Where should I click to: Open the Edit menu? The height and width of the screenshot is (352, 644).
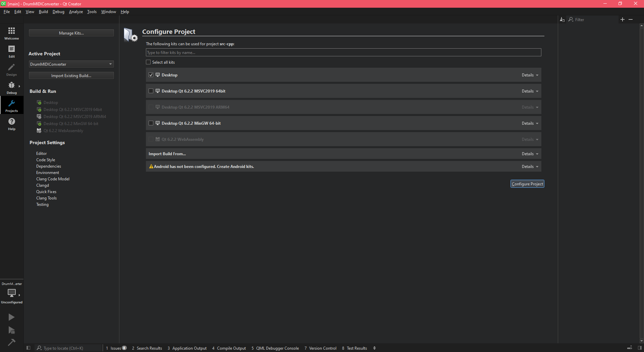click(x=18, y=12)
